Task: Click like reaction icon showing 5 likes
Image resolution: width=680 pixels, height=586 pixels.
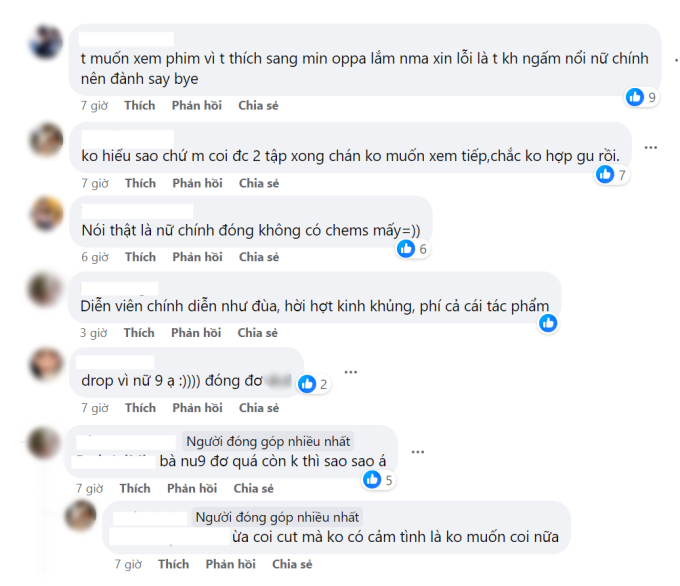Action: [x=372, y=480]
